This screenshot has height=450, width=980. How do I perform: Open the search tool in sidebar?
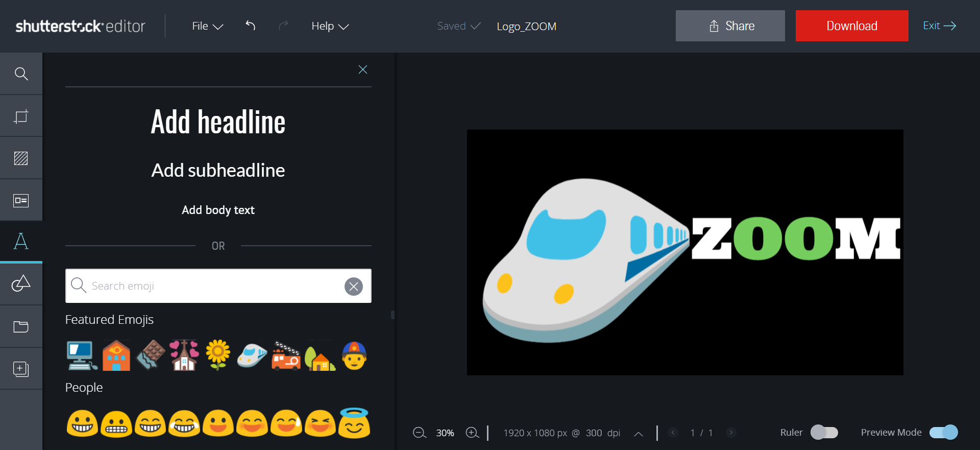[x=21, y=74]
